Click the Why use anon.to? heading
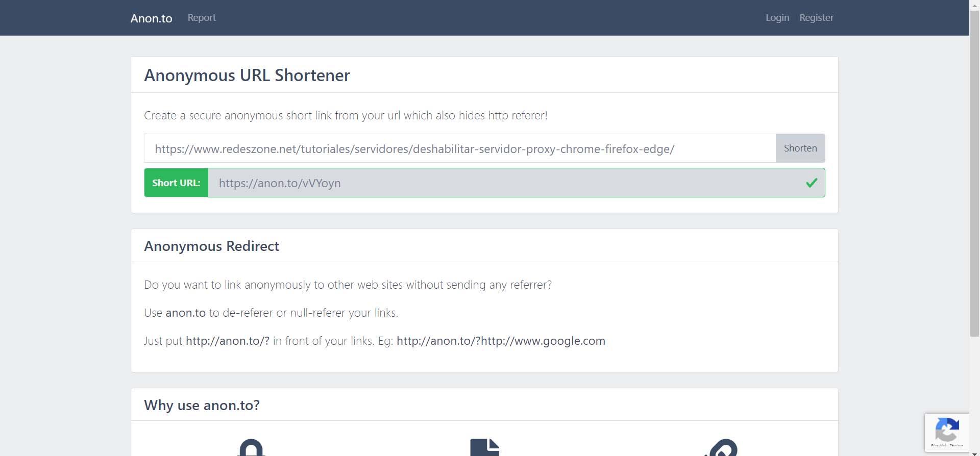980x456 pixels. 202,405
